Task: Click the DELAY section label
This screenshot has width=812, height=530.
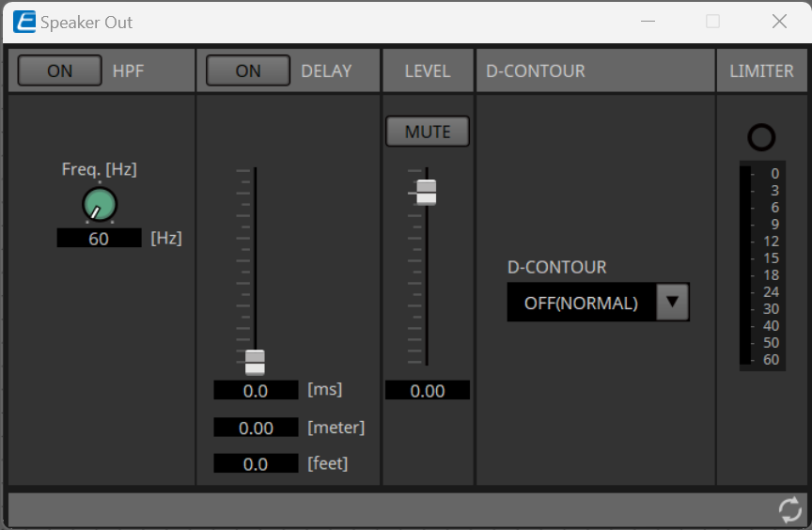Action: coord(326,70)
